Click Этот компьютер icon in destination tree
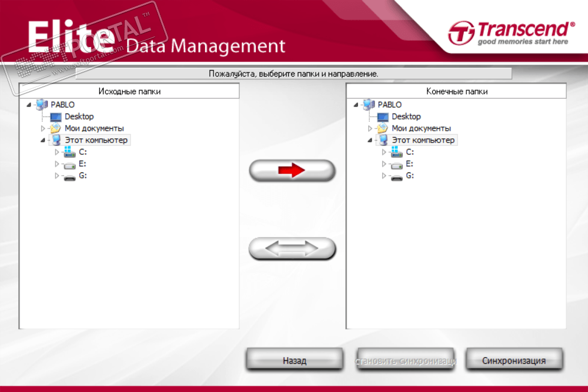 tap(383, 140)
